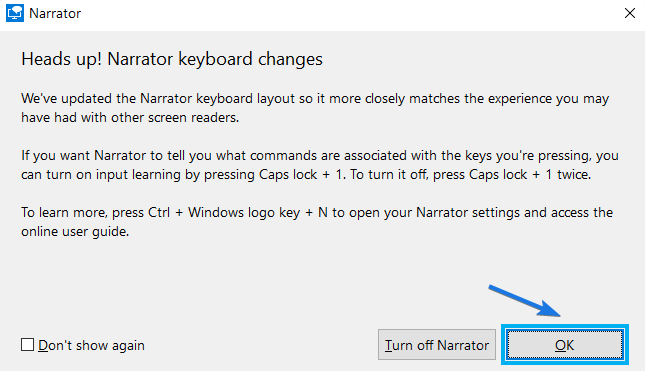The image size is (645, 371).
Task: Click the "online user guide" text
Action: tap(75, 232)
